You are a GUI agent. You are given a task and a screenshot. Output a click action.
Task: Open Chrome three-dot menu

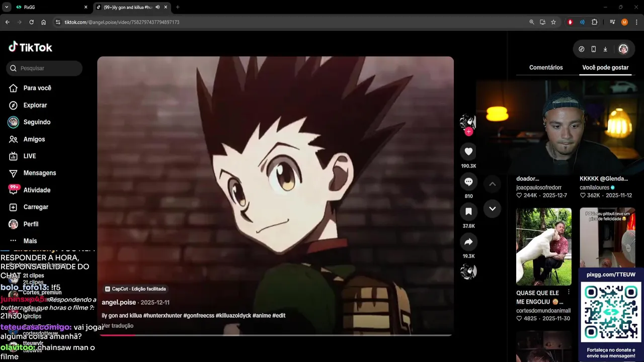pos(636,22)
